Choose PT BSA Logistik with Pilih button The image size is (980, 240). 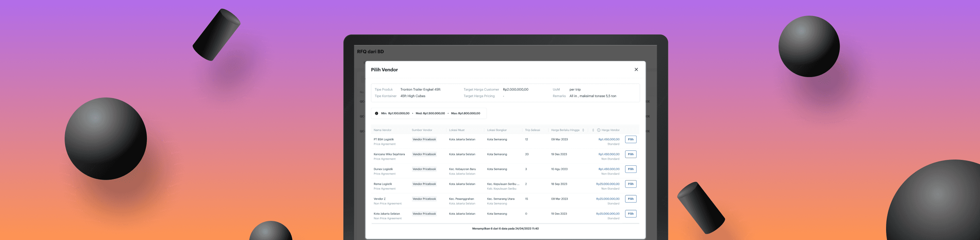(631, 139)
